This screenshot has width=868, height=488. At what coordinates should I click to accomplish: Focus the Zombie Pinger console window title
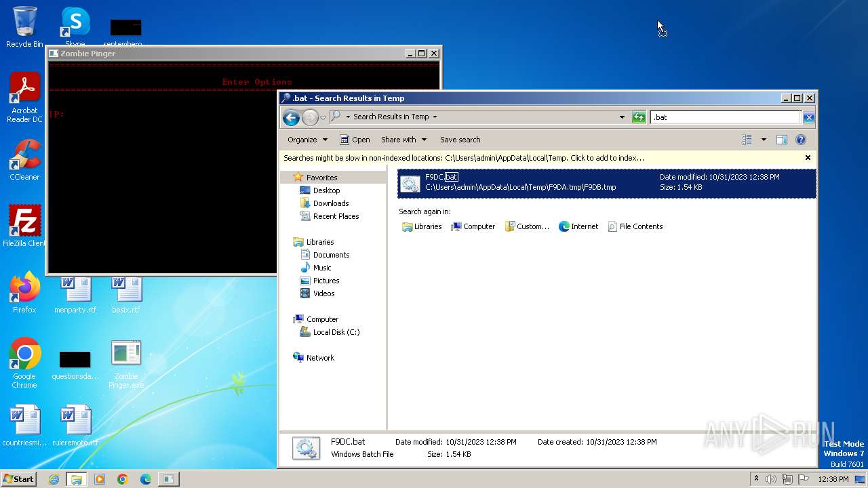[88, 54]
